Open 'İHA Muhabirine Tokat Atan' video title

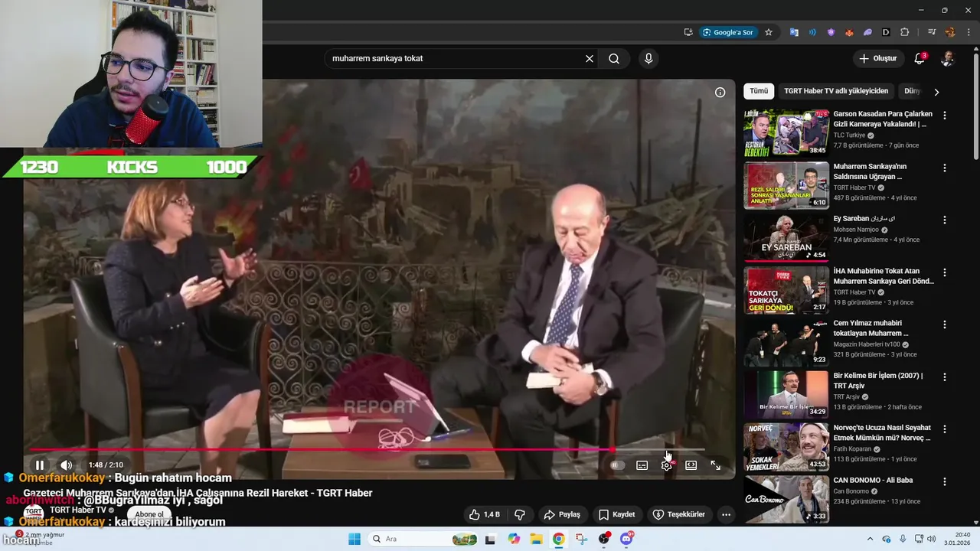point(884,275)
